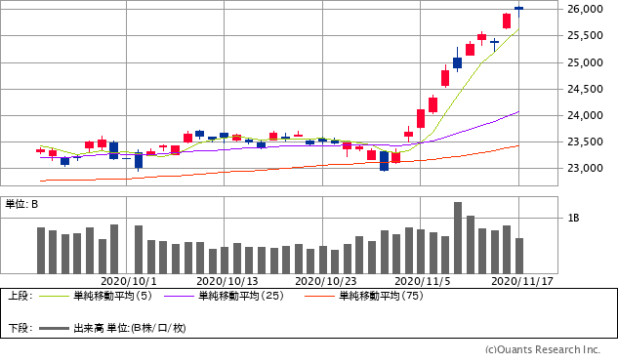
Task: Select the 単純移動平均(25) legend entry
Action: [241, 296]
